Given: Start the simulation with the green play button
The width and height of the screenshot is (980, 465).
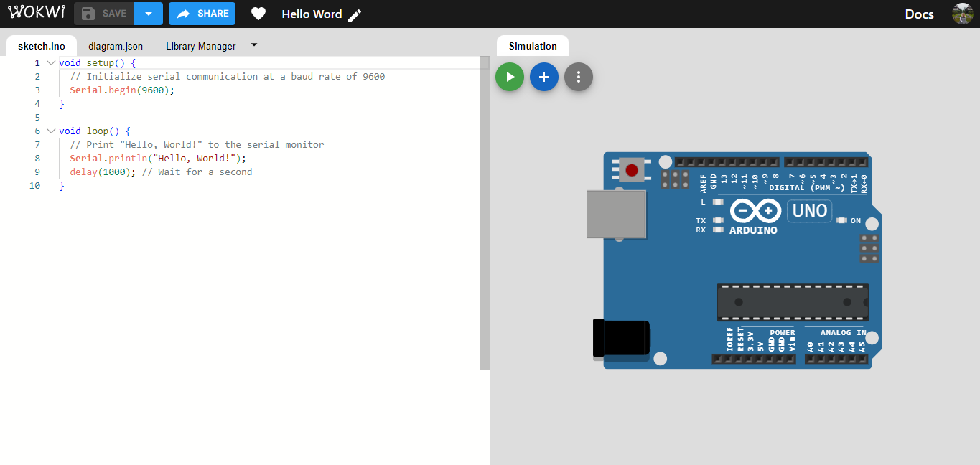Looking at the screenshot, I should coord(510,77).
